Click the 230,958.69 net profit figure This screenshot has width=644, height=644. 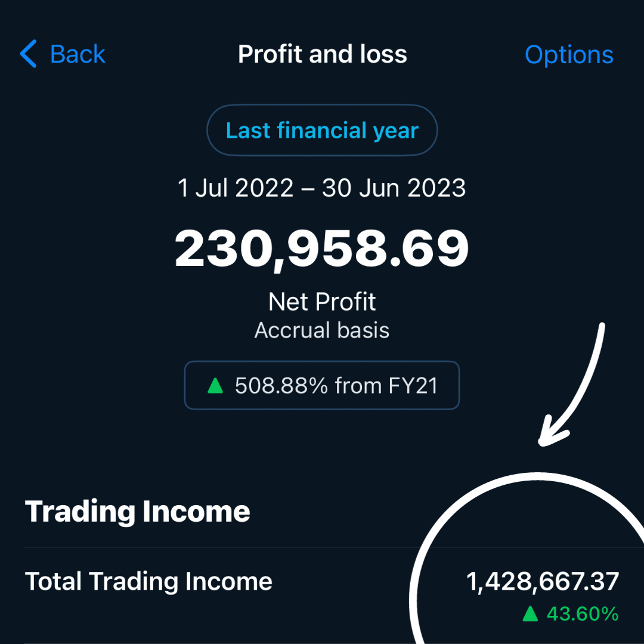(322, 249)
